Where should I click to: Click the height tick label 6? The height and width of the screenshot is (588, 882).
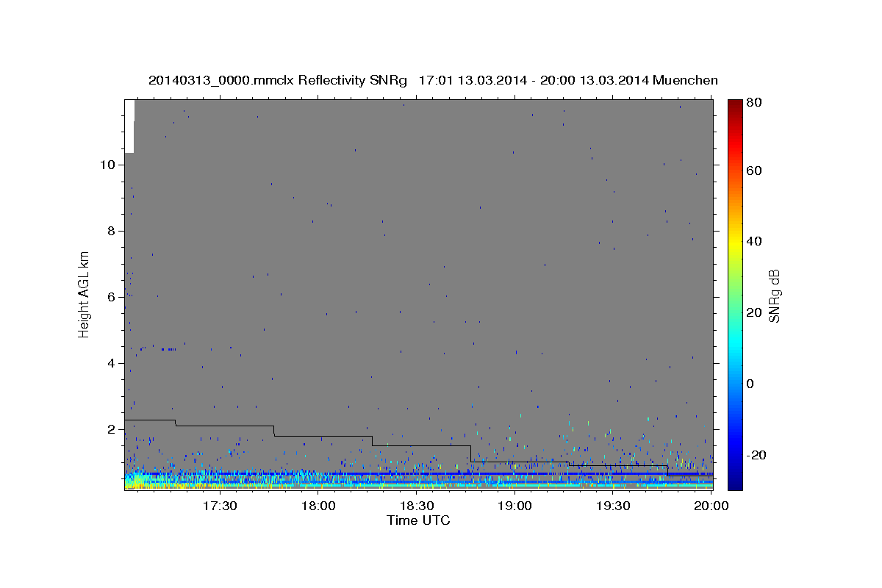tap(110, 297)
